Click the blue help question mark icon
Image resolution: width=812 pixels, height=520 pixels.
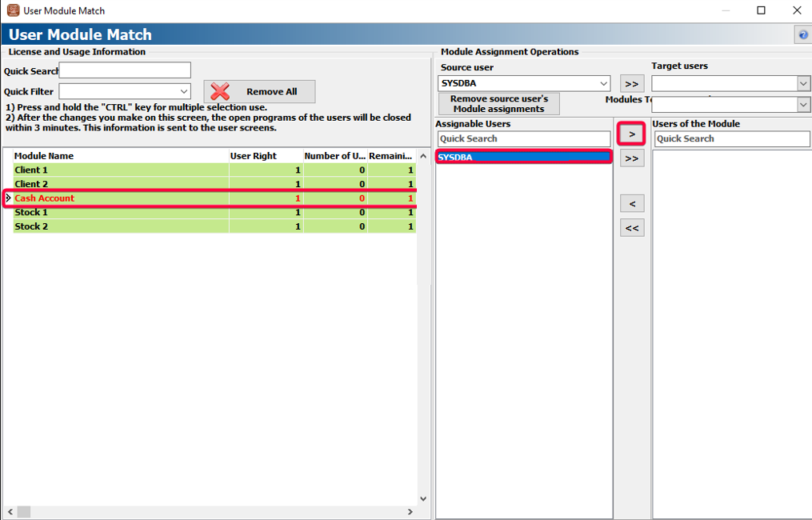802,35
